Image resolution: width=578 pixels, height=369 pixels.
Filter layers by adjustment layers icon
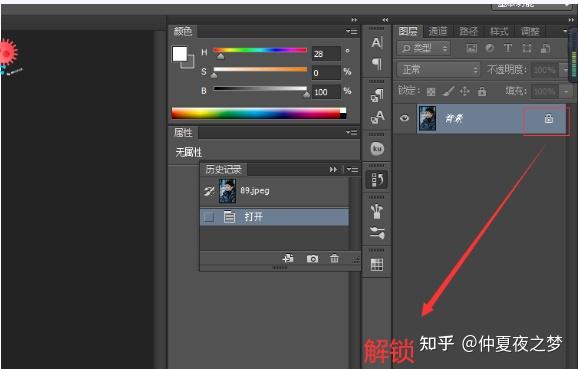(x=490, y=48)
